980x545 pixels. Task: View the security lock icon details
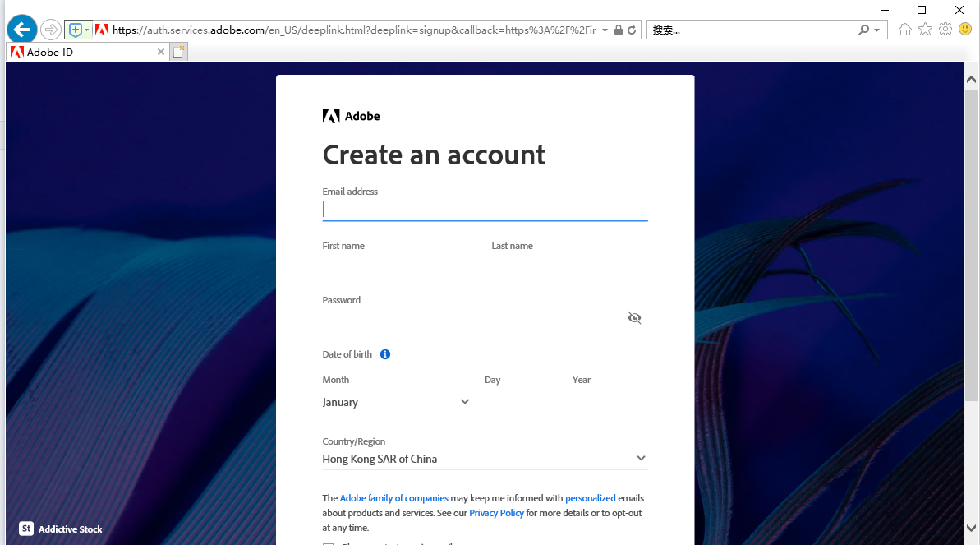tap(618, 30)
